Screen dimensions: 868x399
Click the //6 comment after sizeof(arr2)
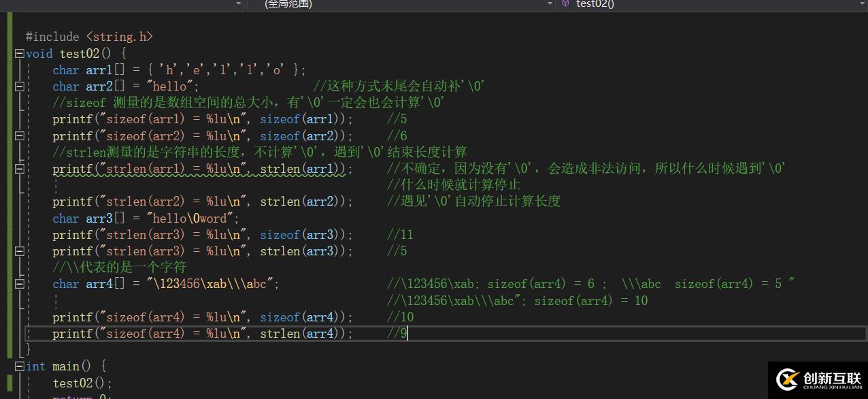coord(397,136)
